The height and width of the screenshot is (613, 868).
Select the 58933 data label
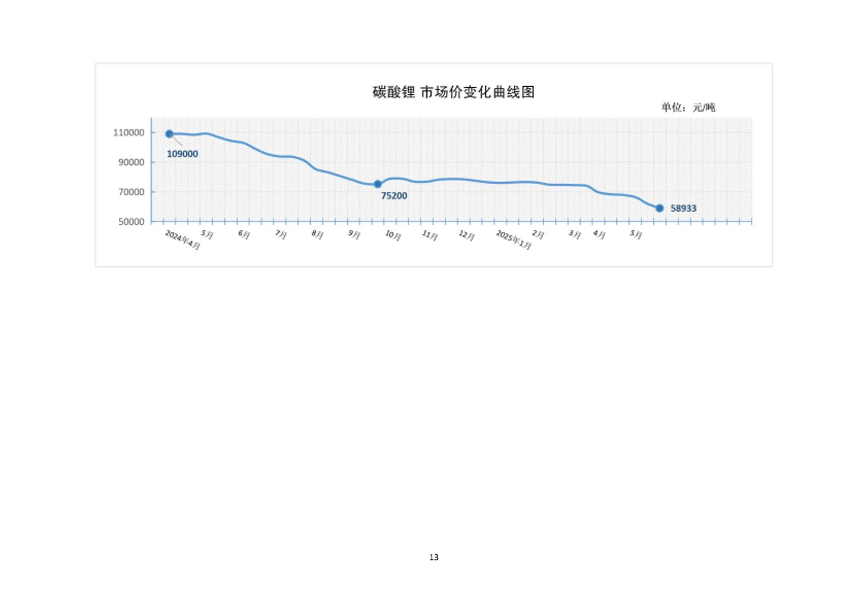(x=683, y=208)
